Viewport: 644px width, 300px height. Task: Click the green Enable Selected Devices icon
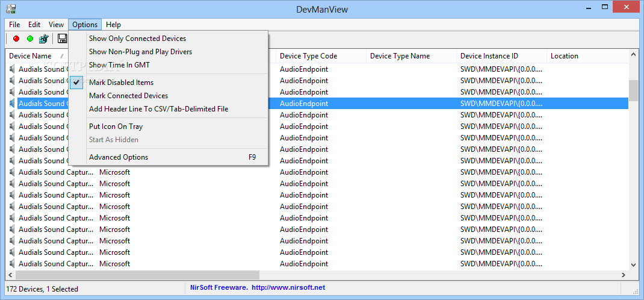tap(30, 39)
